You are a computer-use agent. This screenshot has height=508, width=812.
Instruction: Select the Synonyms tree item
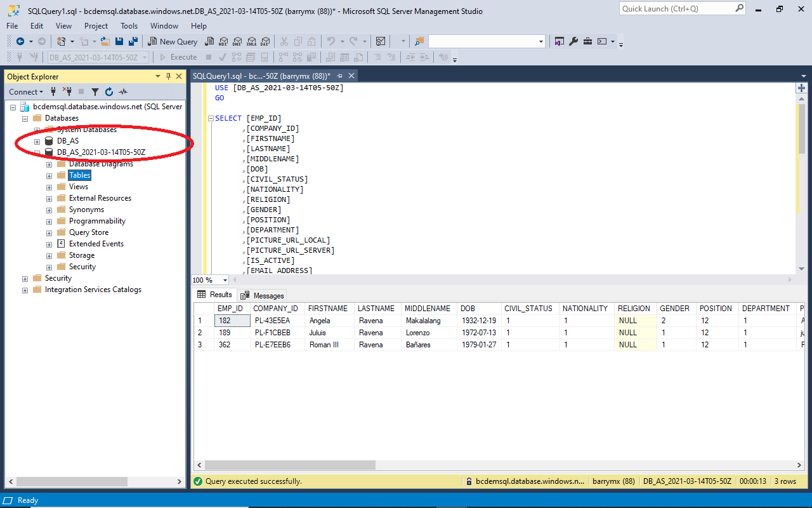[x=86, y=210]
